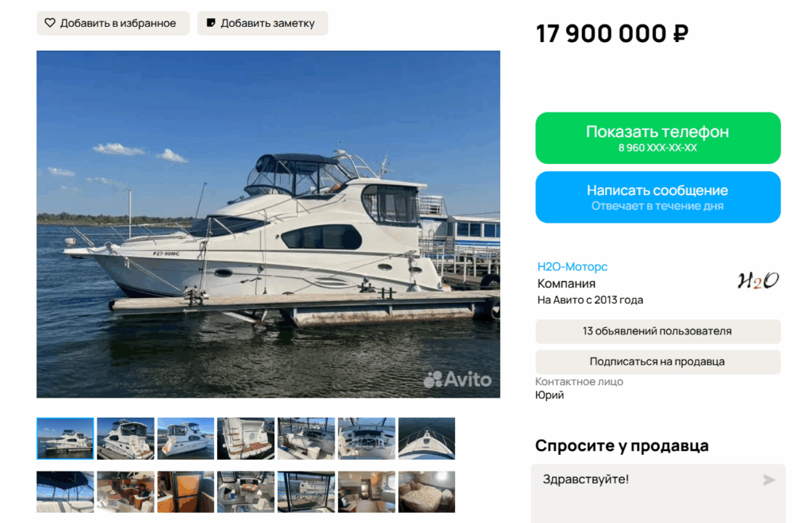Show the seller's phone number

point(657,138)
